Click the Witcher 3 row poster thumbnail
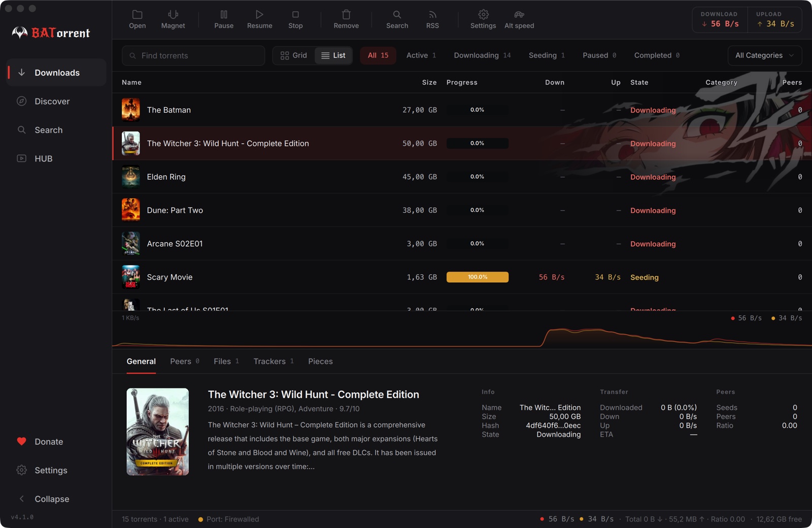The width and height of the screenshot is (812, 528). coord(130,143)
